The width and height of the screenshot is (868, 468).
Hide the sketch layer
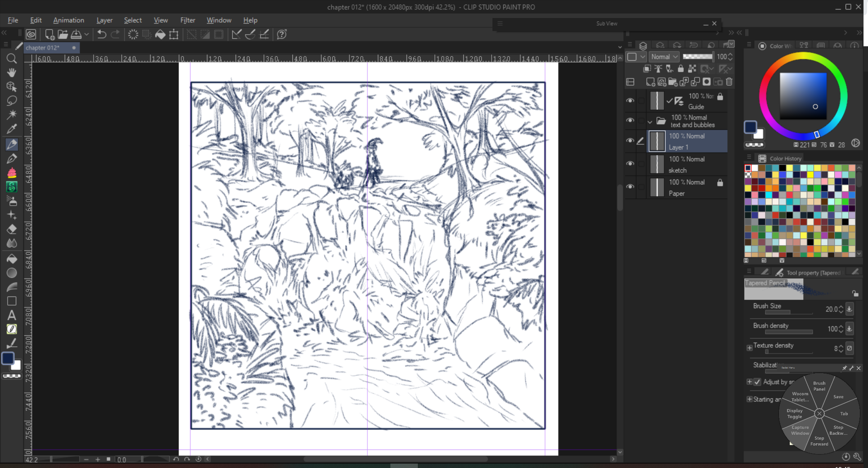point(630,164)
